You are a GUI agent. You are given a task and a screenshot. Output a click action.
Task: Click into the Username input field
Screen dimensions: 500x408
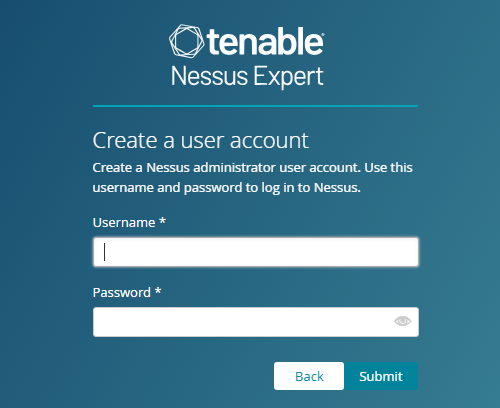(256, 252)
